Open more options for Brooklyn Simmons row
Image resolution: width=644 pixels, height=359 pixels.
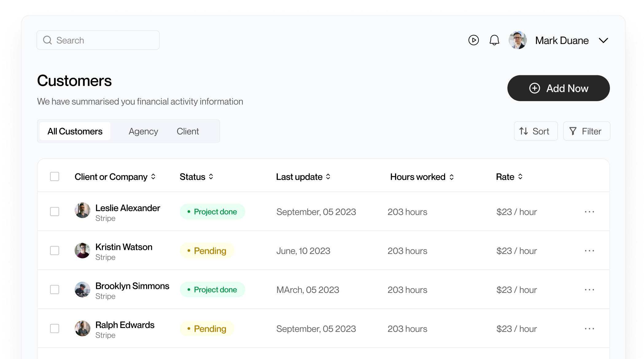[x=589, y=290]
